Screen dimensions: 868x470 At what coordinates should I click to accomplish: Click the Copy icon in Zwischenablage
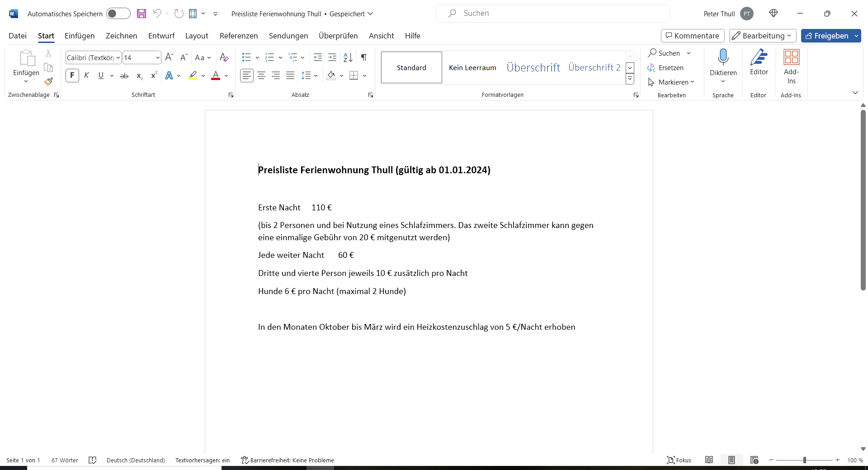click(48, 67)
